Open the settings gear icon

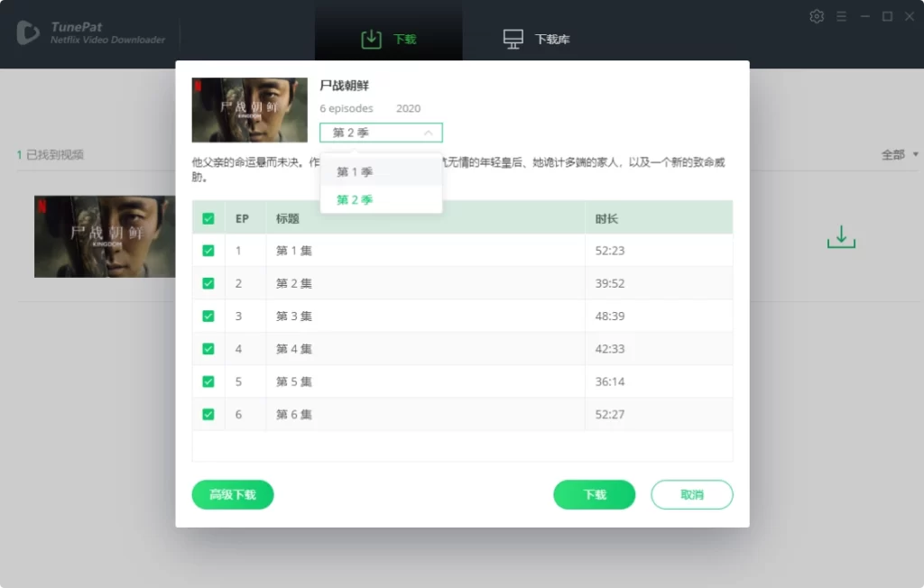(816, 16)
